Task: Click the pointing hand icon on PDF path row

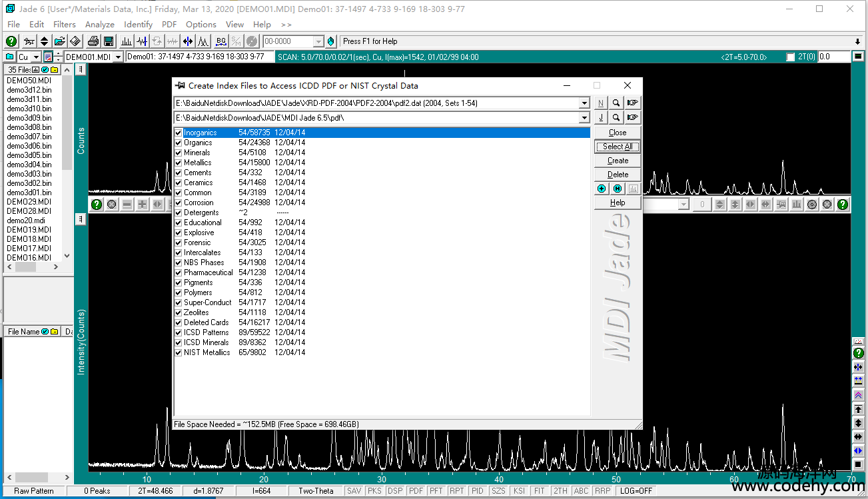Action: pos(633,103)
